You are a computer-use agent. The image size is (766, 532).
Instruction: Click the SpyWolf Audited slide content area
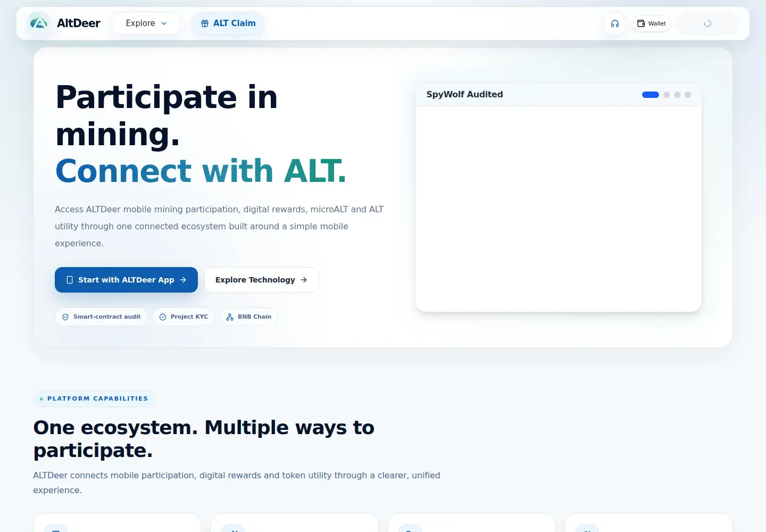click(559, 209)
